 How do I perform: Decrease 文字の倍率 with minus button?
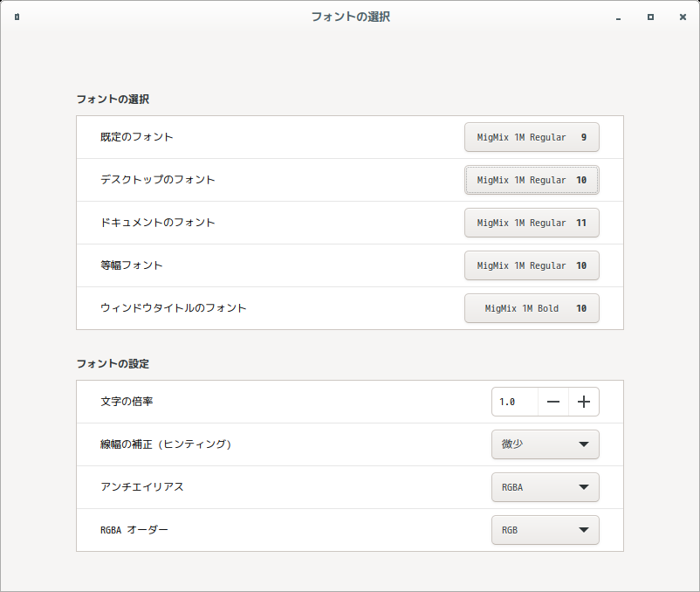(553, 402)
